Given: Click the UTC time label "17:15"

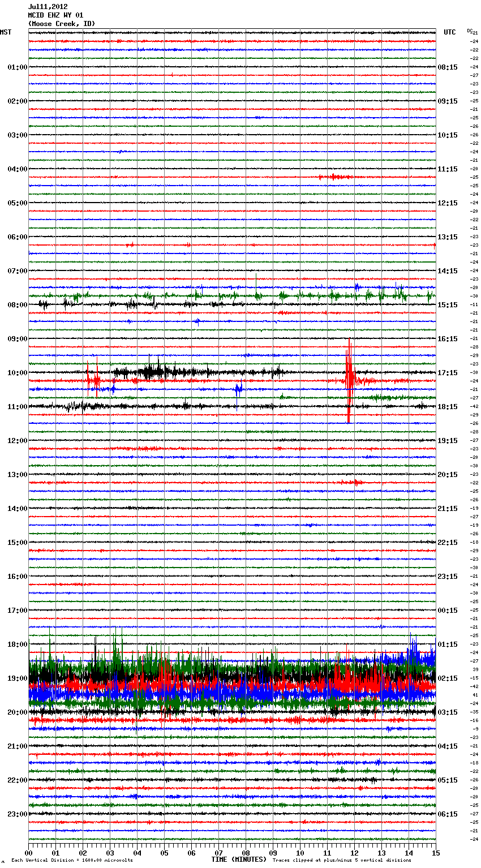Looking at the screenshot, I should [448, 373].
